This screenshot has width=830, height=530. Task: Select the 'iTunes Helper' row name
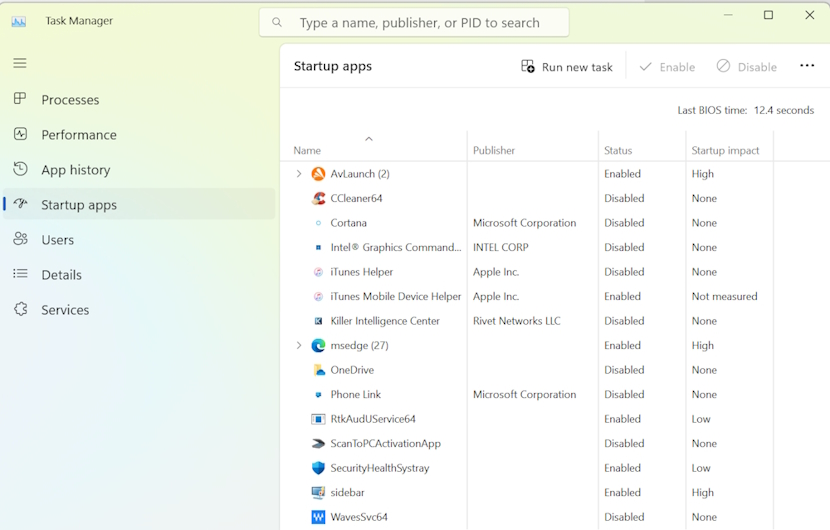(362, 272)
